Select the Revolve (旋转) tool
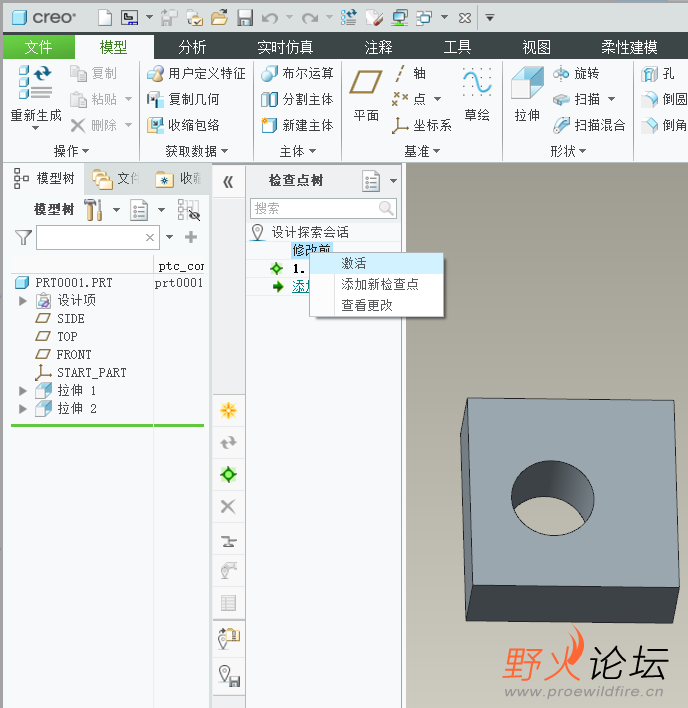Image resolution: width=688 pixels, height=708 pixels. pos(576,73)
